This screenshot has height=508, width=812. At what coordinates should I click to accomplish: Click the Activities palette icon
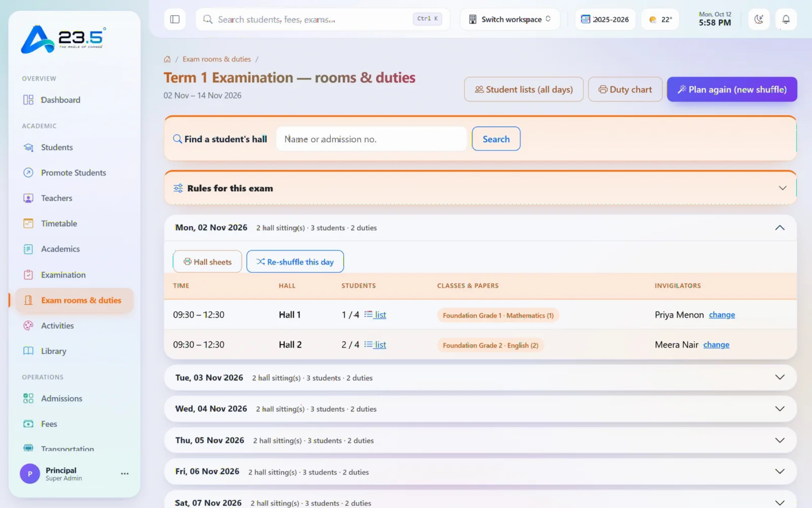[28, 326]
